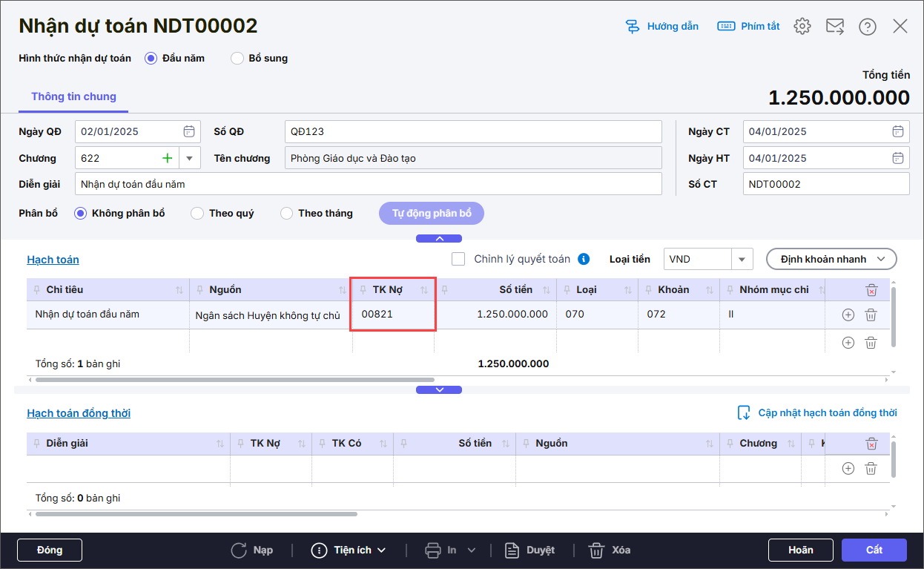Add row after Nhận dự toán đầu năm

[x=848, y=315]
